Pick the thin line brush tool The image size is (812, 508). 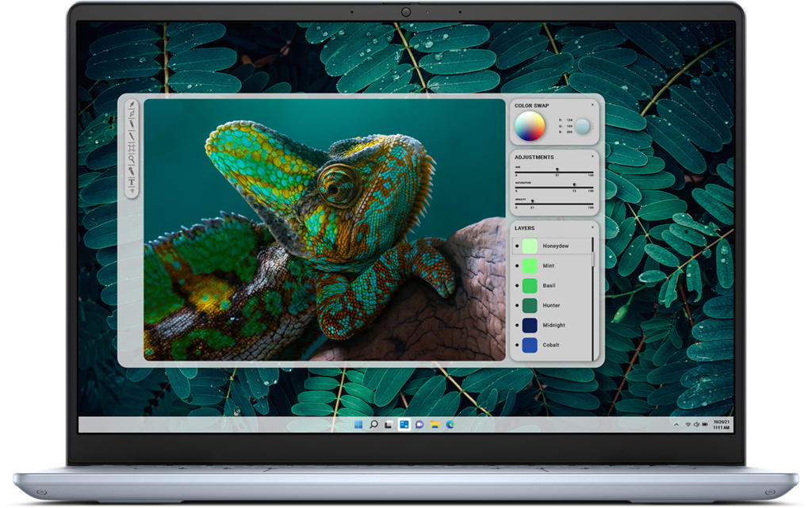132,136
